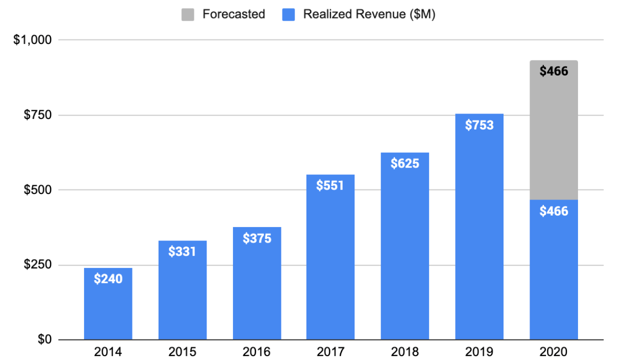Select the $500 y-axis label

38,190
